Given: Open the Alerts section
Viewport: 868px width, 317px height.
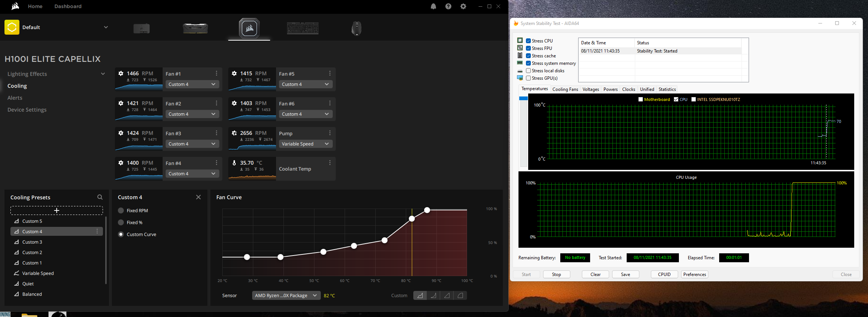Looking at the screenshot, I should [15, 98].
